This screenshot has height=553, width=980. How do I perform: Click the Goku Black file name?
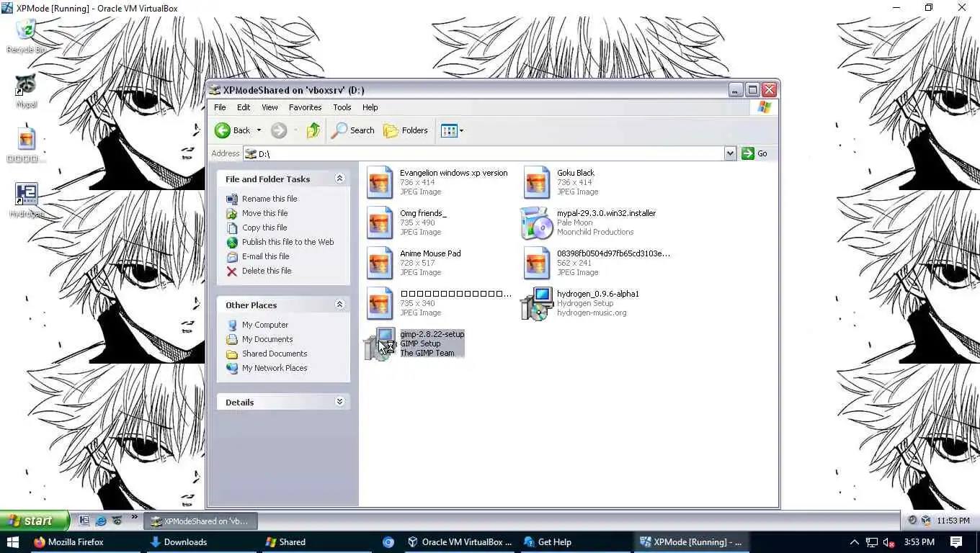[576, 173]
